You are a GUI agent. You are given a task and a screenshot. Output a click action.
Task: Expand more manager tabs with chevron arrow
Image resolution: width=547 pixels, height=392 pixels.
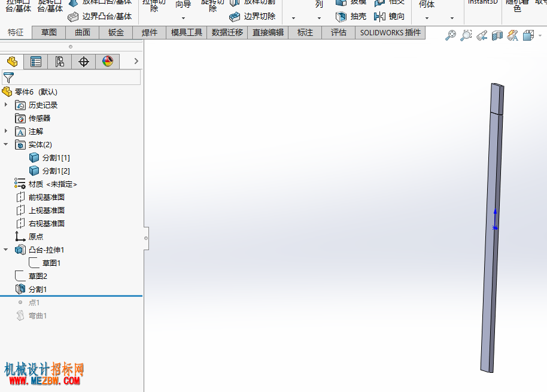[x=136, y=61]
